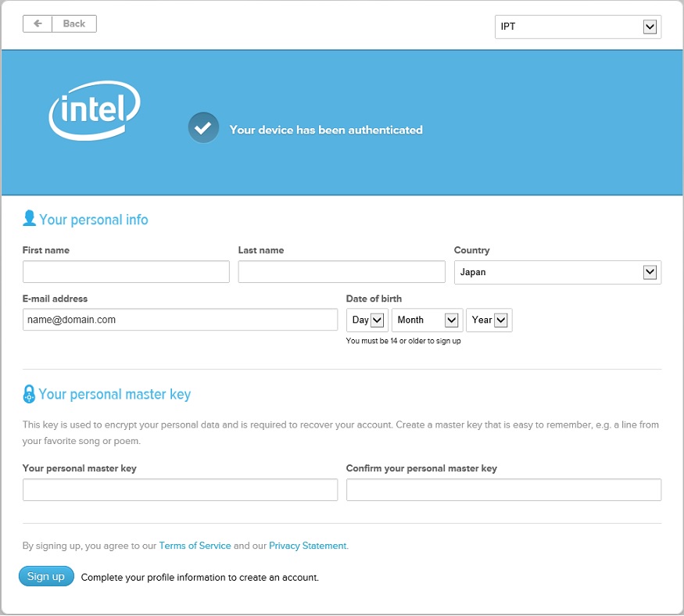Click the authenticated checkmark icon
Screen dimensions: 684x616
[x=203, y=128]
